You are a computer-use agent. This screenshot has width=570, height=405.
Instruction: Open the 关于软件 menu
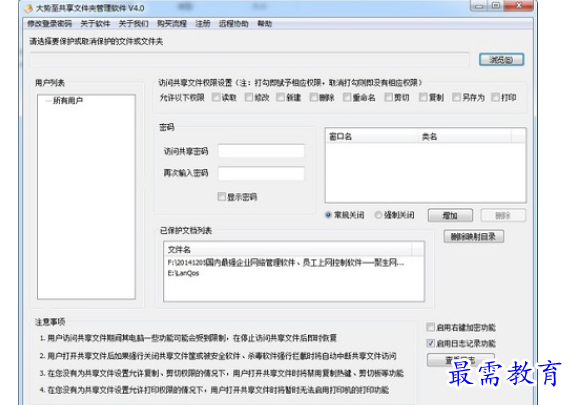[x=95, y=24]
